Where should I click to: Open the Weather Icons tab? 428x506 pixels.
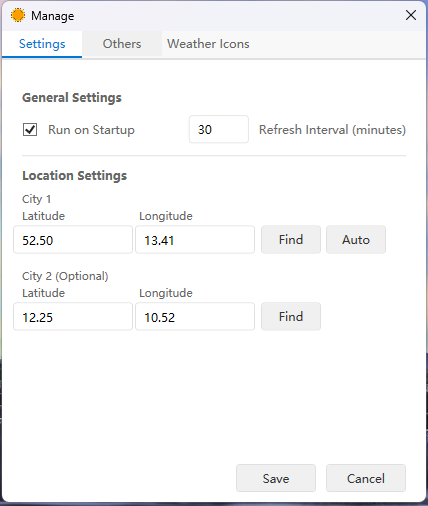point(208,44)
